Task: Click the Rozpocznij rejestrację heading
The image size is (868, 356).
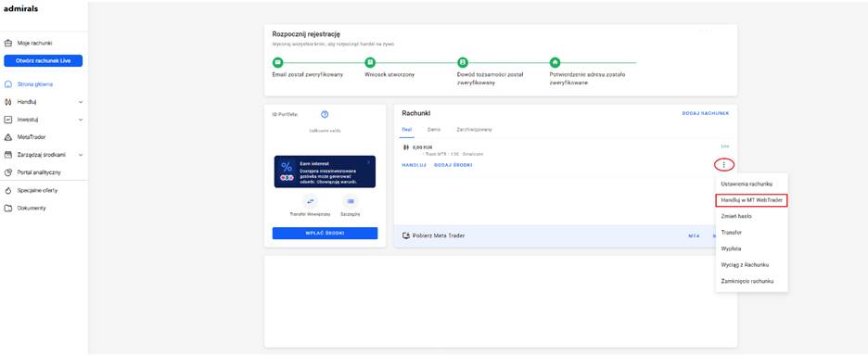Action: click(306, 33)
